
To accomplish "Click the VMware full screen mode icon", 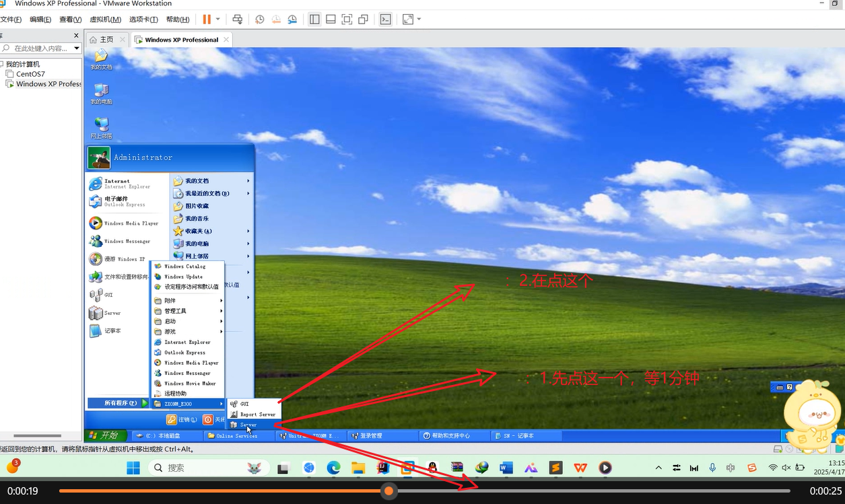I will 347,20.
